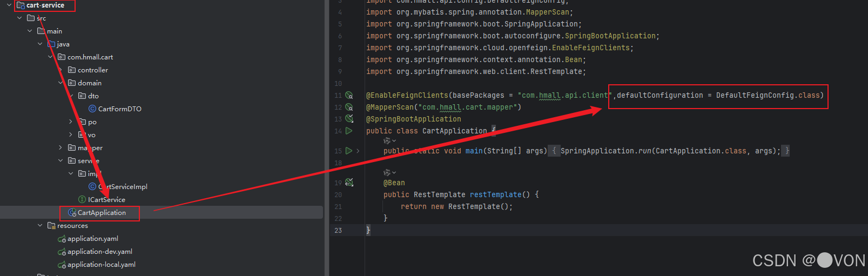Image resolution: width=868 pixels, height=276 pixels.
Task: Select the domain package
Action: tap(90, 83)
